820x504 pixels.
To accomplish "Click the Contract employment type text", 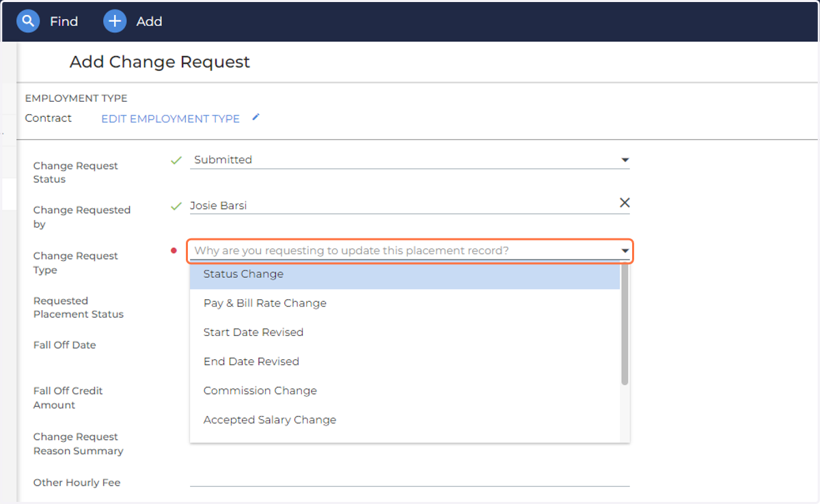I will (x=49, y=118).
